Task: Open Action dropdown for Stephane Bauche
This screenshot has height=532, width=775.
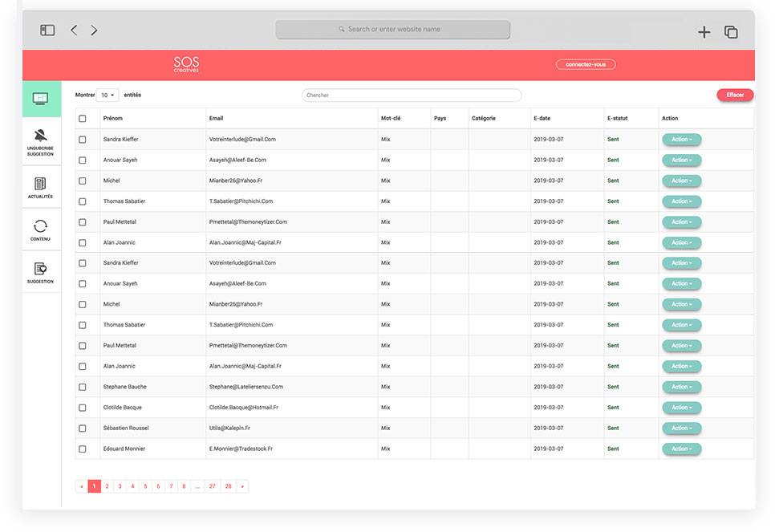Action: tap(682, 387)
